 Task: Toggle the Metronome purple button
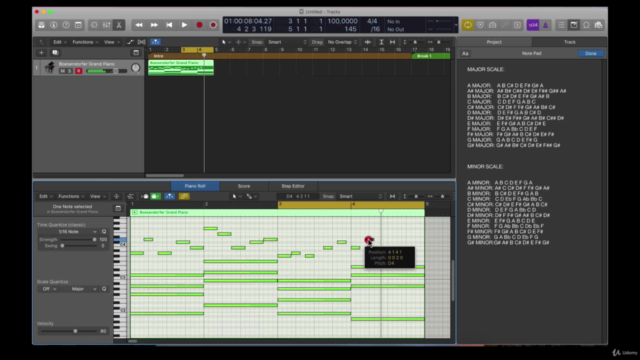pyautogui.click(x=545, y=25)
